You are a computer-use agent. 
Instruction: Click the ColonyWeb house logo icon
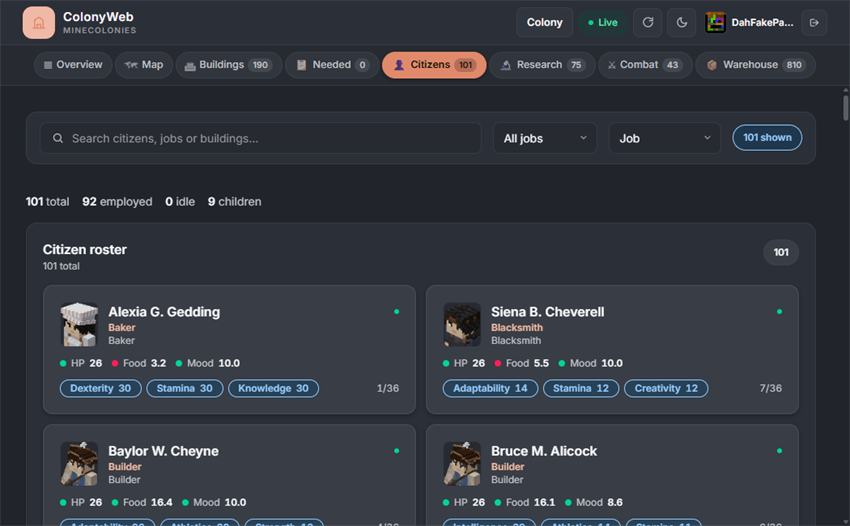pyautogui.click(x=38, y=23)
